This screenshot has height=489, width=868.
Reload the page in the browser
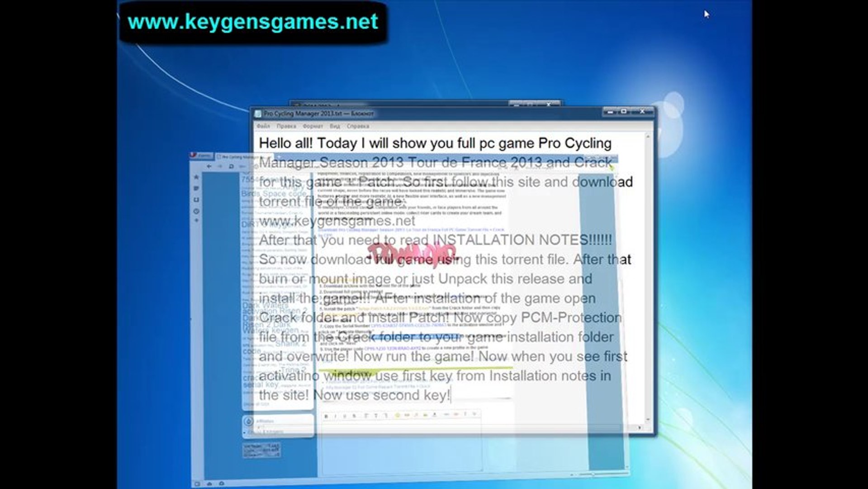tap(231, 166)
